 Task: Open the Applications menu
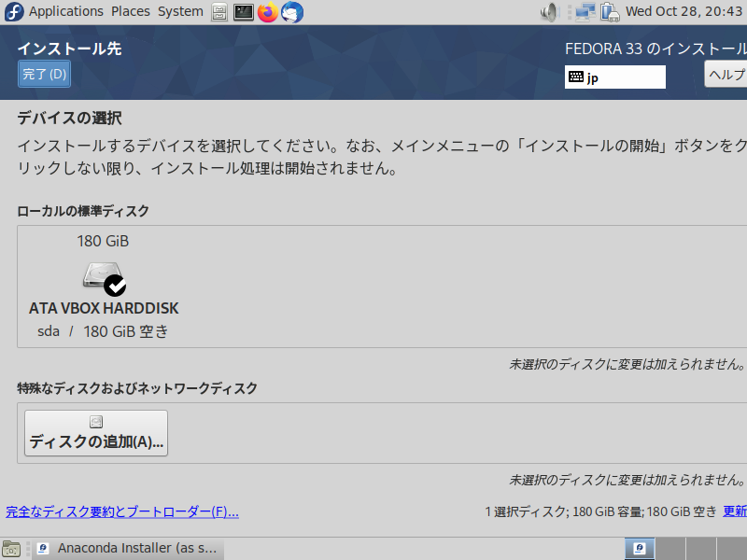click(65, 11)
